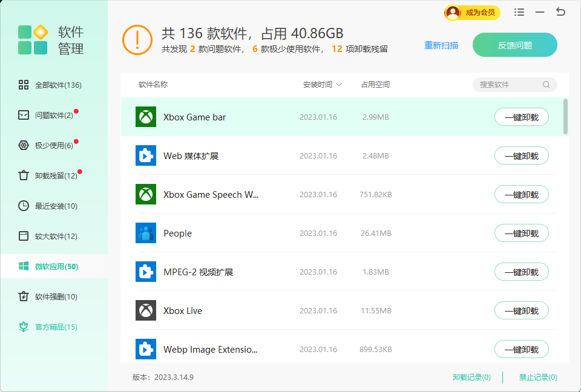The height and width of the screenshot is (392, 581).
Task: Click the Xbox Game Speech Window icon
Action: (x=146, y=194)
